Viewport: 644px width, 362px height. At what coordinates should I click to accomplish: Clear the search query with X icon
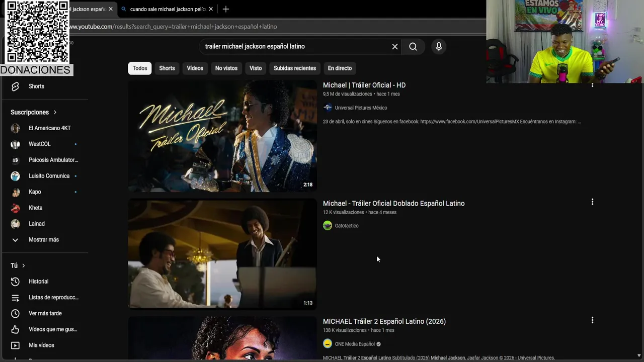pos(395,46)
